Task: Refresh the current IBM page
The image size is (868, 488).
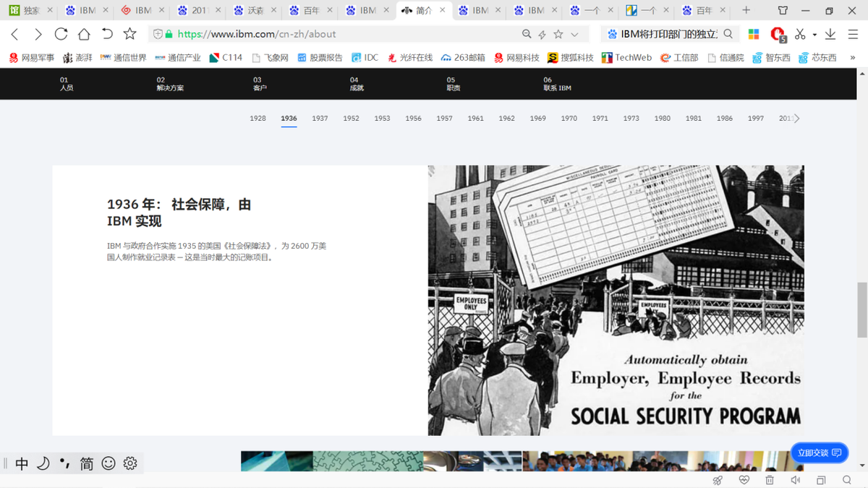Action: (61, 33)
